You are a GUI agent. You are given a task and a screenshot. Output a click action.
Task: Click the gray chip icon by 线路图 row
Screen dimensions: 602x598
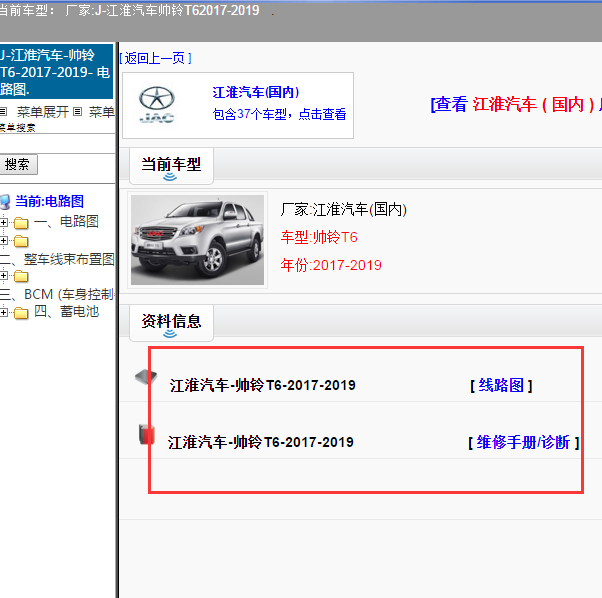click(x=146, y=377)
